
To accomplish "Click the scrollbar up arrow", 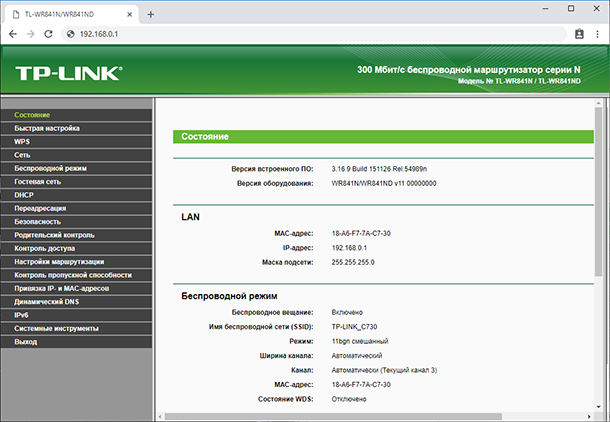I will click(x=598, y=103).
